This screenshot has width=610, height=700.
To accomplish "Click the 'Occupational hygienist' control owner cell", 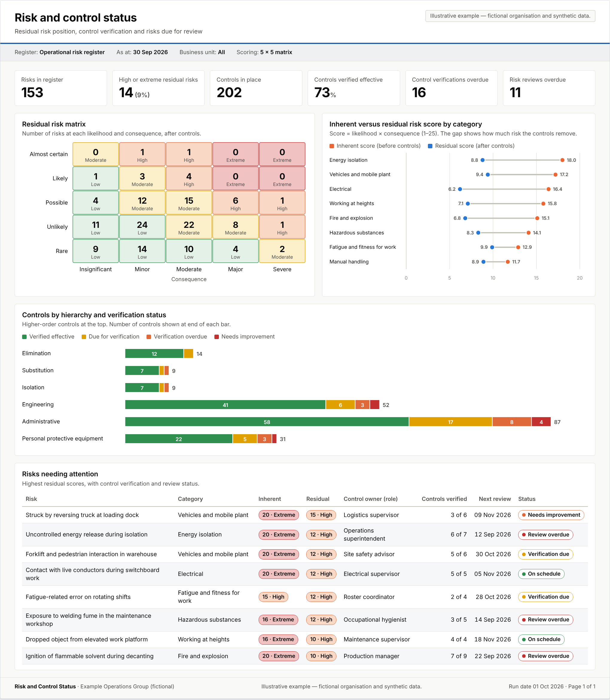I will (x=375, y=620).
